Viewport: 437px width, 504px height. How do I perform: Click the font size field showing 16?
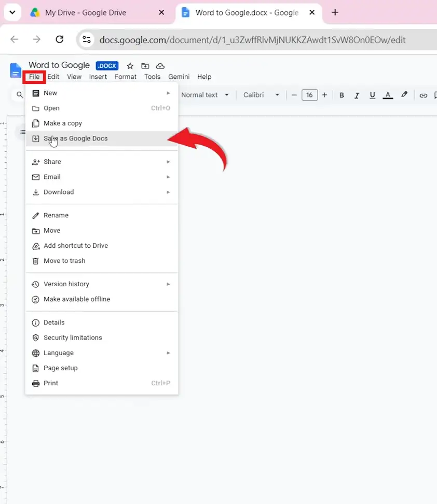tap(309, 95)
